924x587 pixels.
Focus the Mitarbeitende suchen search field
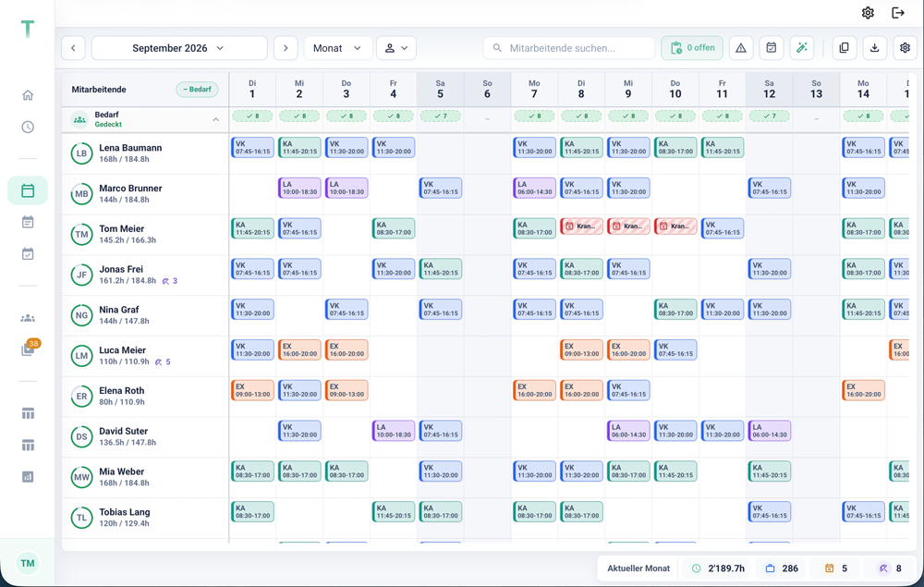point(568,48)
